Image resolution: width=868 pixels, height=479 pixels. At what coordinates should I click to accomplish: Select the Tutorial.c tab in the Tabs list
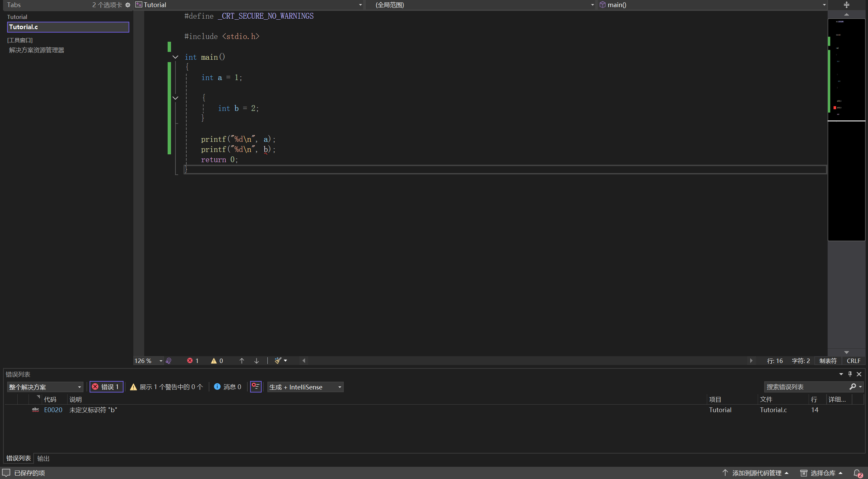pyautogui.click(x=68, y=27)
